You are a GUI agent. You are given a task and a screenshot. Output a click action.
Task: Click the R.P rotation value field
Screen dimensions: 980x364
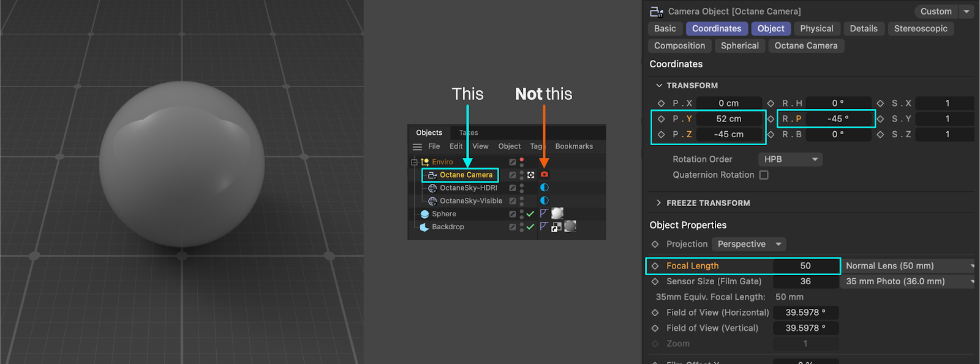pyautogui.click(x=838, y=119)
